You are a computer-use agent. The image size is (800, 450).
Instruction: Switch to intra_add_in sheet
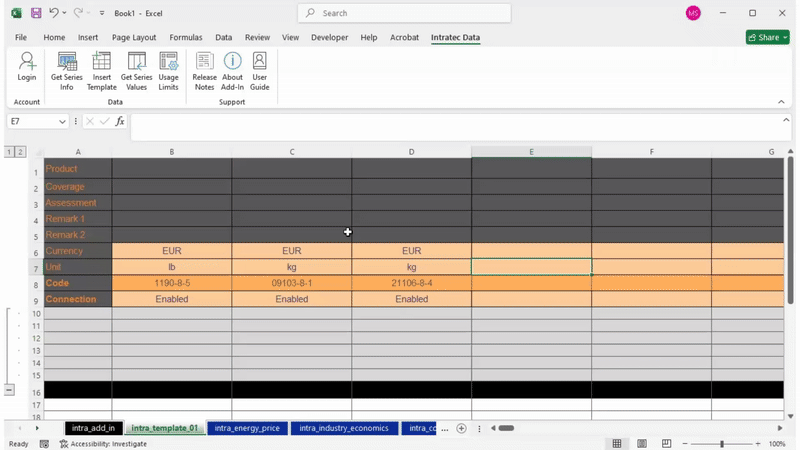pos(93,428)
